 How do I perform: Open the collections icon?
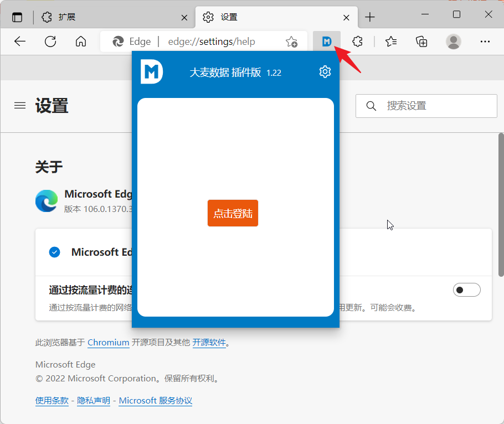pos(421,42)
